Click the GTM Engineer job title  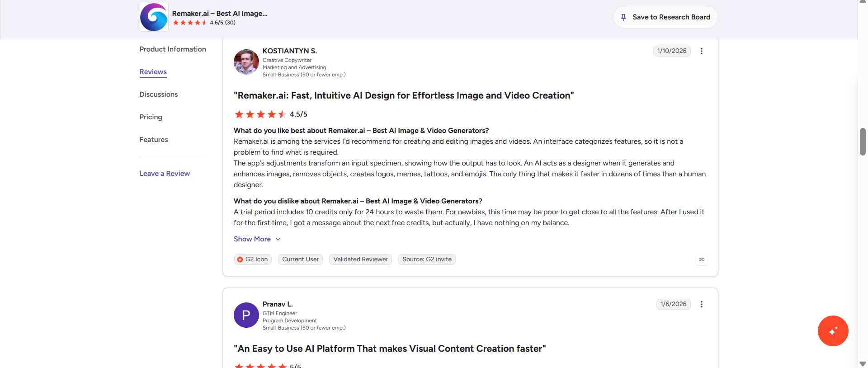[280, 313]
